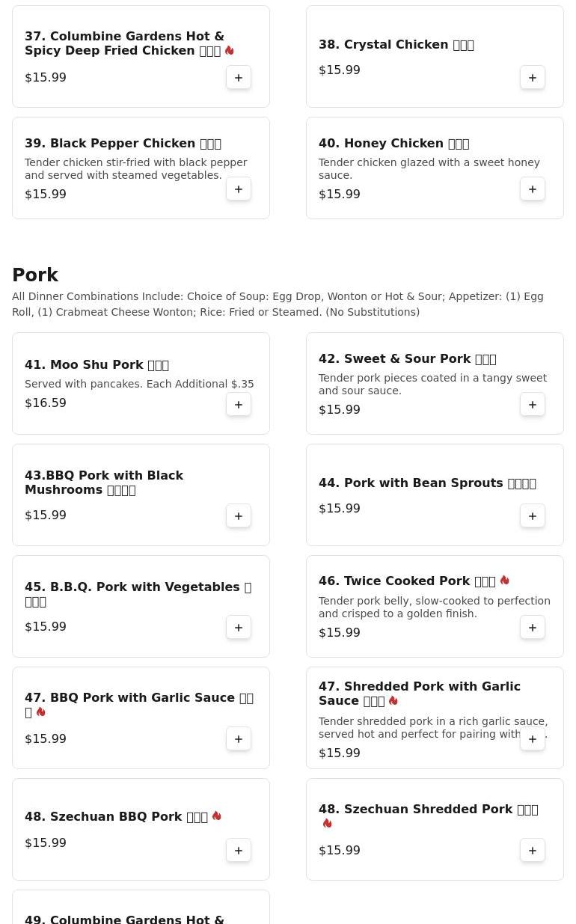Add Szechuan BBQ Pork to cart
Screen dimensions: 576x924
239,851
